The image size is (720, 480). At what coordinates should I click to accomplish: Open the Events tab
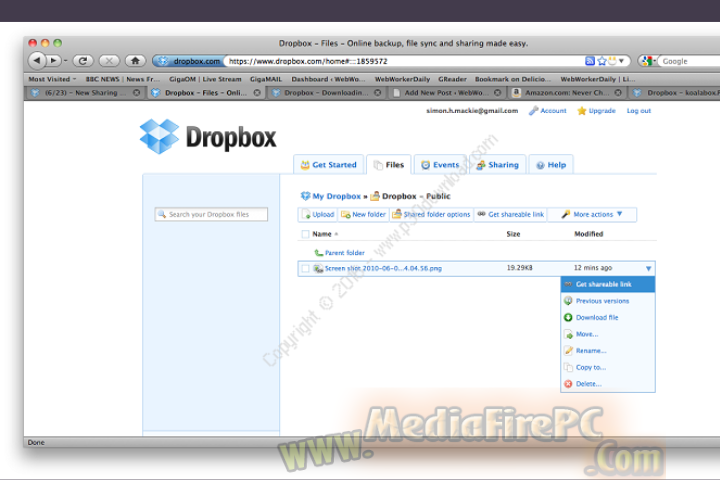pyautogui.click(x=440, y=165)
